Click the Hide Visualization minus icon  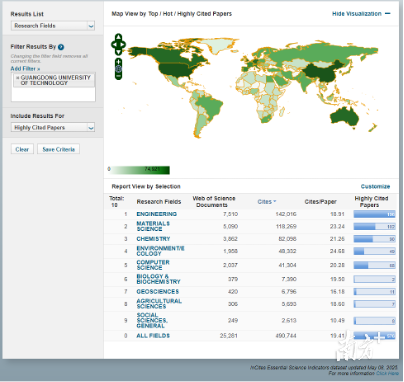[x=387, y=14]
